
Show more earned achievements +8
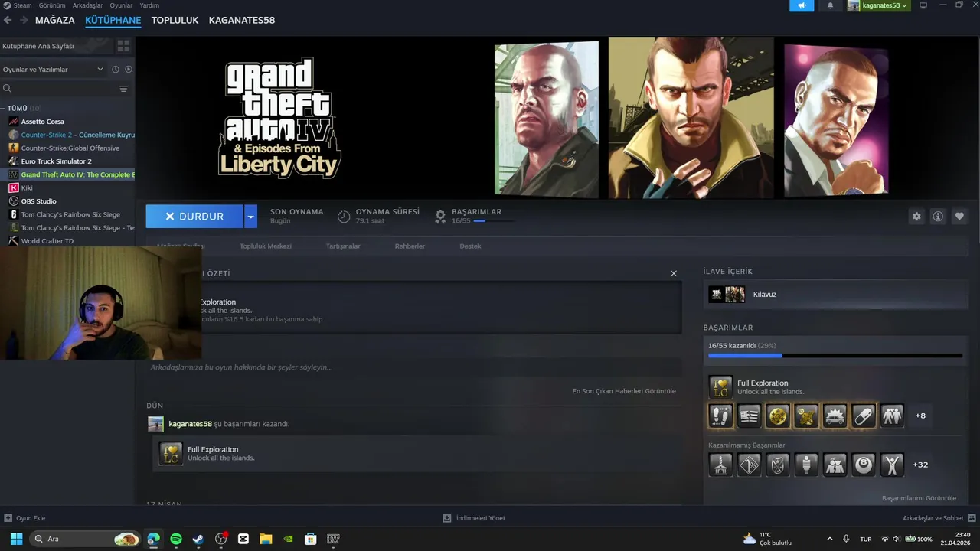920,416
